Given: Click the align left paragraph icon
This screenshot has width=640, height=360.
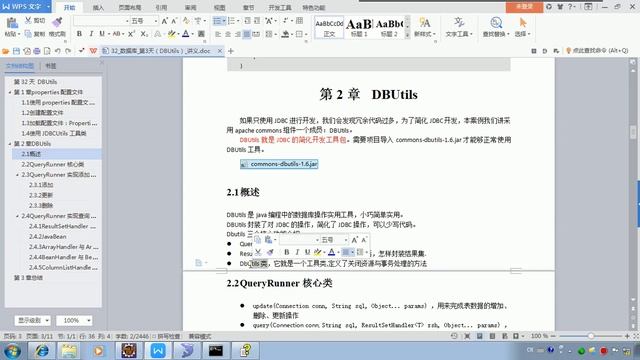Looking at the screenshot, I should pos(218,34).
